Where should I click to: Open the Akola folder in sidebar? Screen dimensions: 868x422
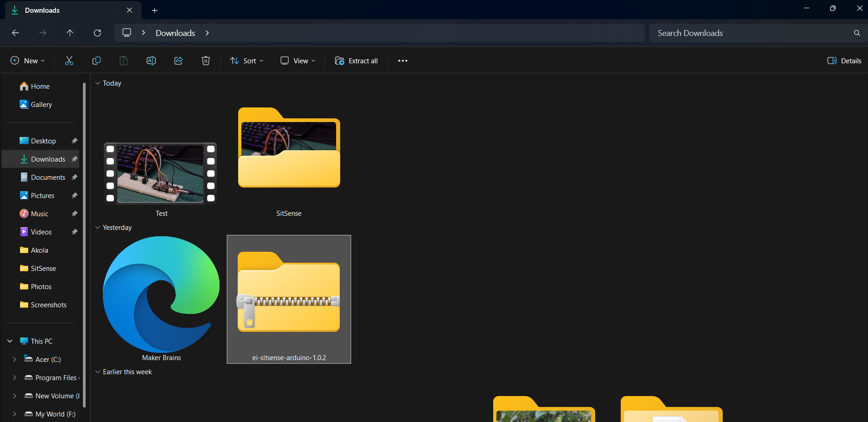click(40, 250)
